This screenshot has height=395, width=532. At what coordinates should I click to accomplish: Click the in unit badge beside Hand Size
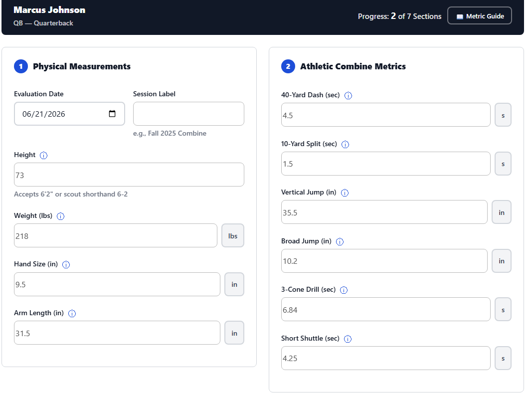(234, 284)
